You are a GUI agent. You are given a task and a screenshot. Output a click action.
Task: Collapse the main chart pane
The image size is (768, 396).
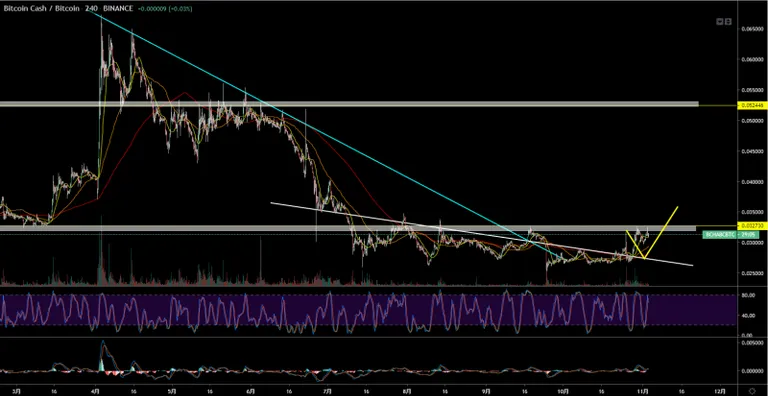coord(720,22)
